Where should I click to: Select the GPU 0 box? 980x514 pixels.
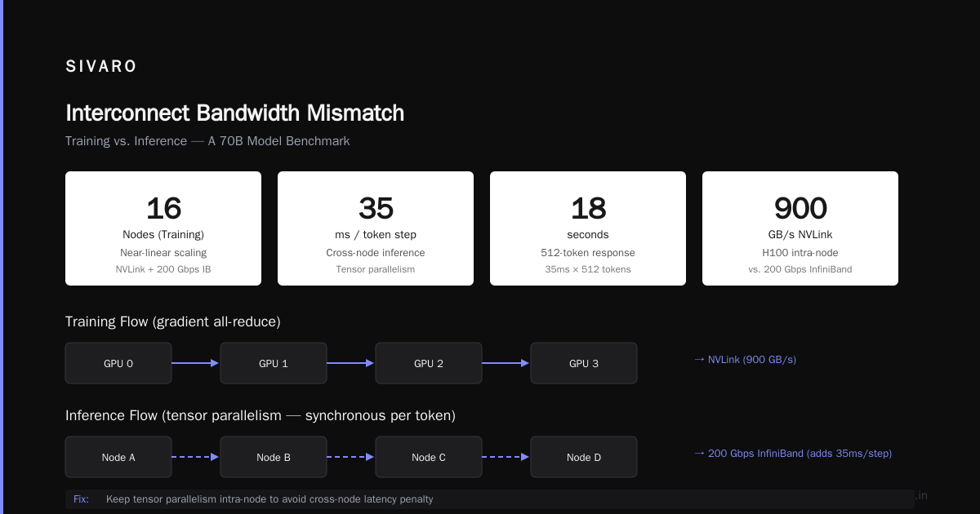(x=118, y=363)
